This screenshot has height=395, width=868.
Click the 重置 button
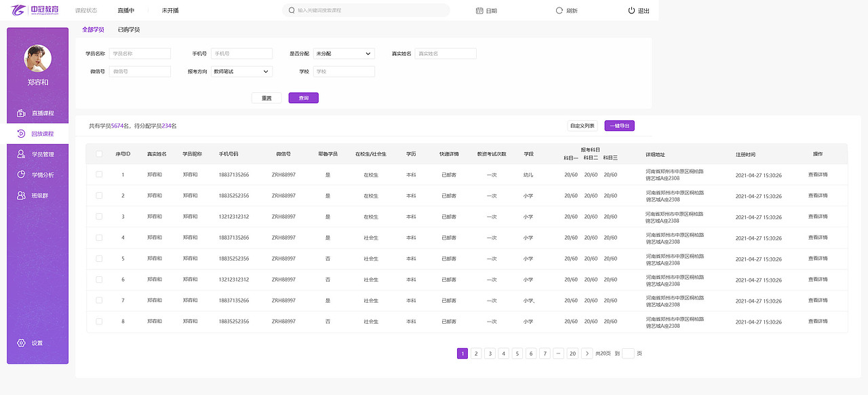pyautogui.click(x=267, y=98)
